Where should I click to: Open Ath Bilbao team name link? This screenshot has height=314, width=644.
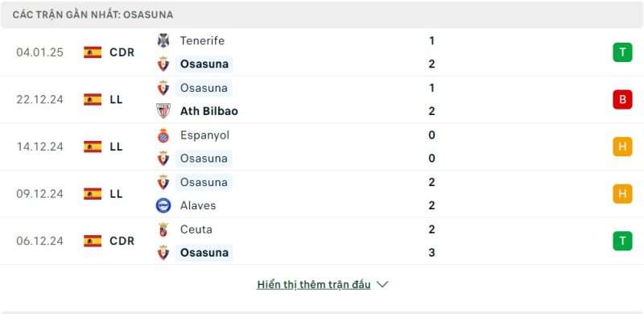pyautogui.click(x=209, y=111)
